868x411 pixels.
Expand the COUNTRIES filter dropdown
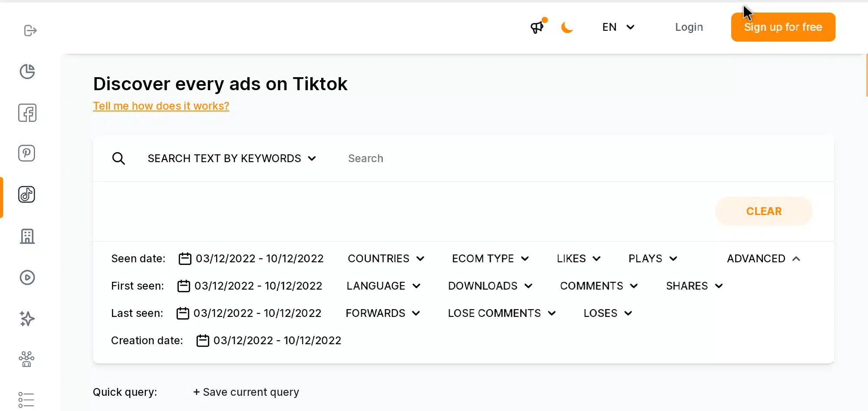(x=386, y=258)
